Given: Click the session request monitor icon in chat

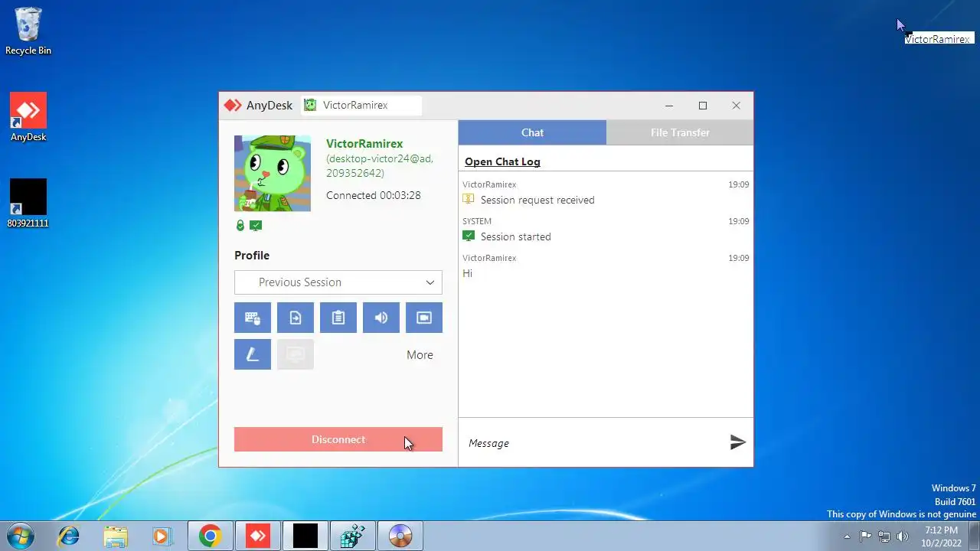Looking at the screenshot, I should pyautogui.click(x=469, y=199).
